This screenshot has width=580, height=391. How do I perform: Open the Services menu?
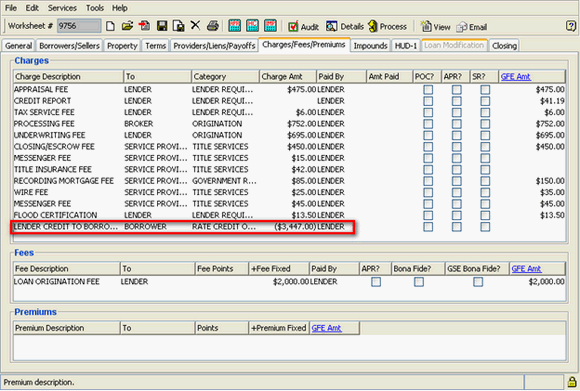click(x=62, y=8)
